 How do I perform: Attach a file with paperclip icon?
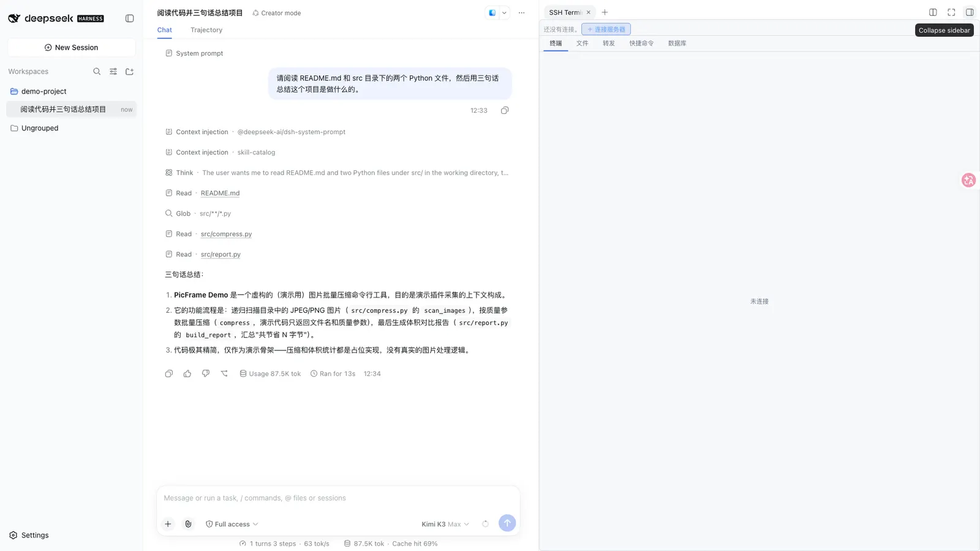(x=188, y=524)
